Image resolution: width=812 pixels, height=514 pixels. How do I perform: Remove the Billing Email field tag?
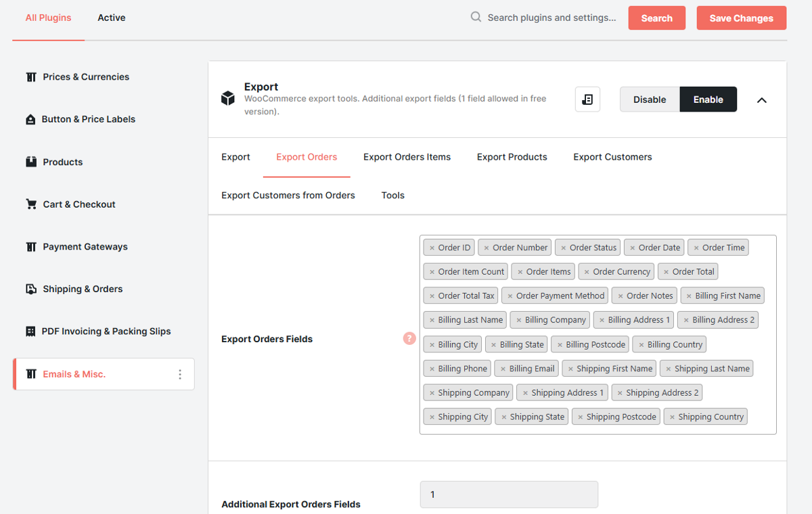tap(503, 369)
